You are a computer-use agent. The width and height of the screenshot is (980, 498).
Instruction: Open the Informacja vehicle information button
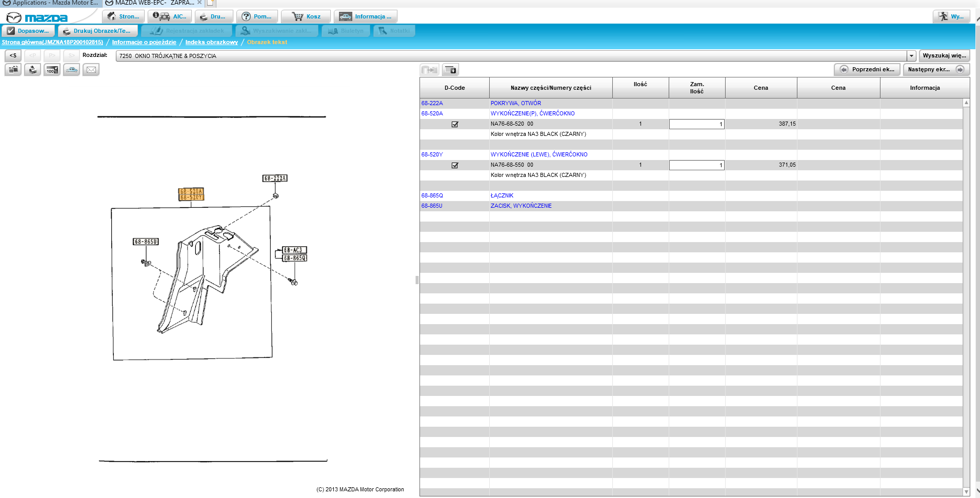pyautogui.click(x=365, y=16)
